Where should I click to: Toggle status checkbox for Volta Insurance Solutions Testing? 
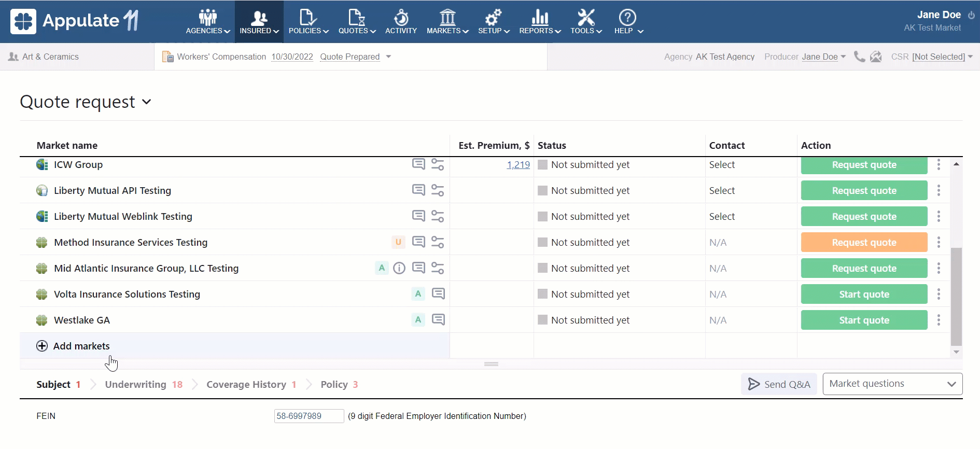pos(543,294)
